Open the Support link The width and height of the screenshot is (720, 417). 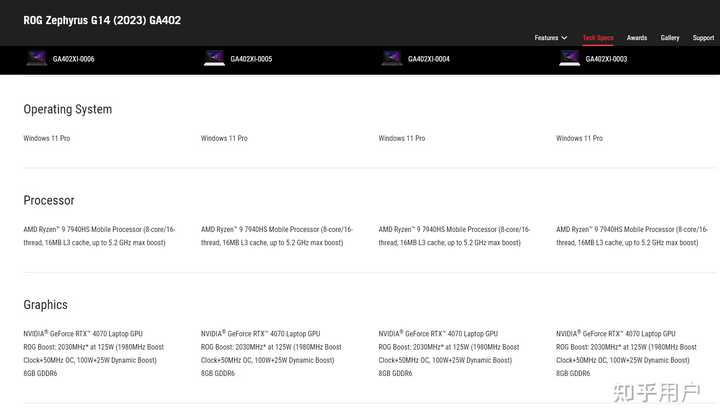(703, 38)
